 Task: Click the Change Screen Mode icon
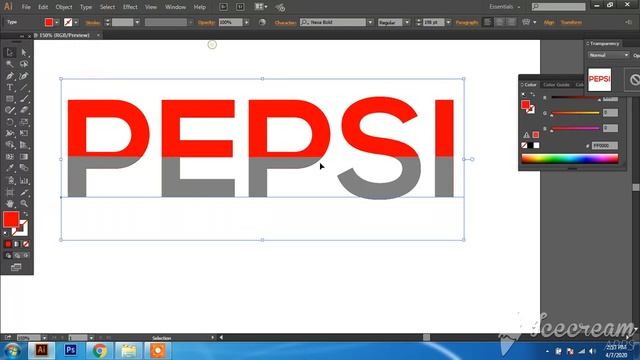point(16,267)
